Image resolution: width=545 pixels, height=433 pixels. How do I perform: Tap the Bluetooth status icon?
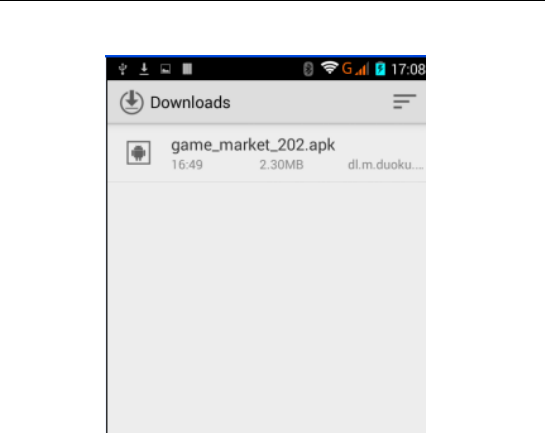coord(308,69)
